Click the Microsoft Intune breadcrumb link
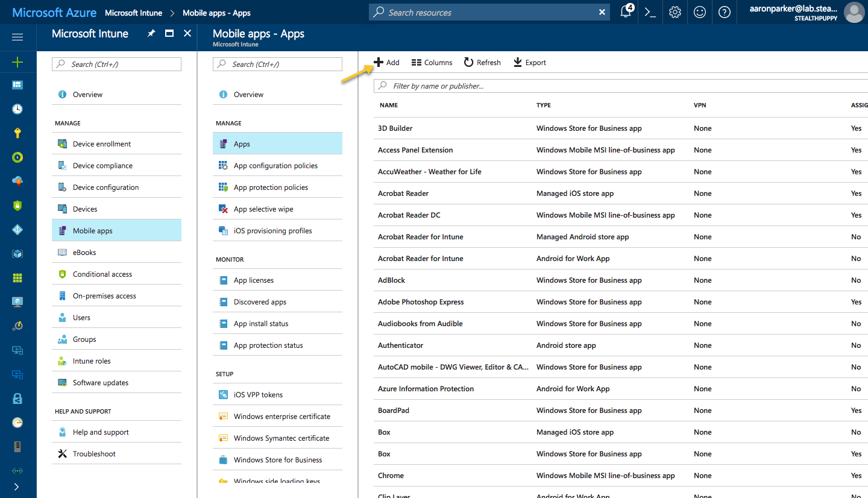 (x=133, y=13)
